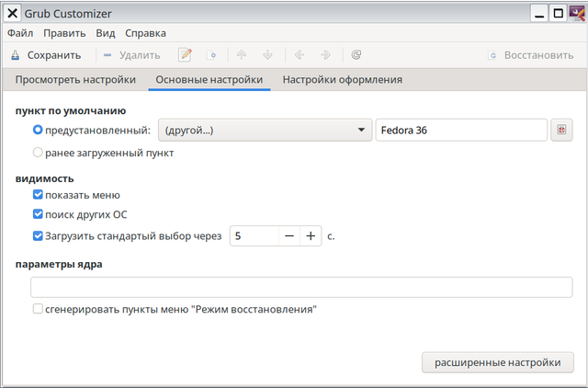Increase timeout with plus button
Screen dimensions: 588x388
[x=311, y=236]
